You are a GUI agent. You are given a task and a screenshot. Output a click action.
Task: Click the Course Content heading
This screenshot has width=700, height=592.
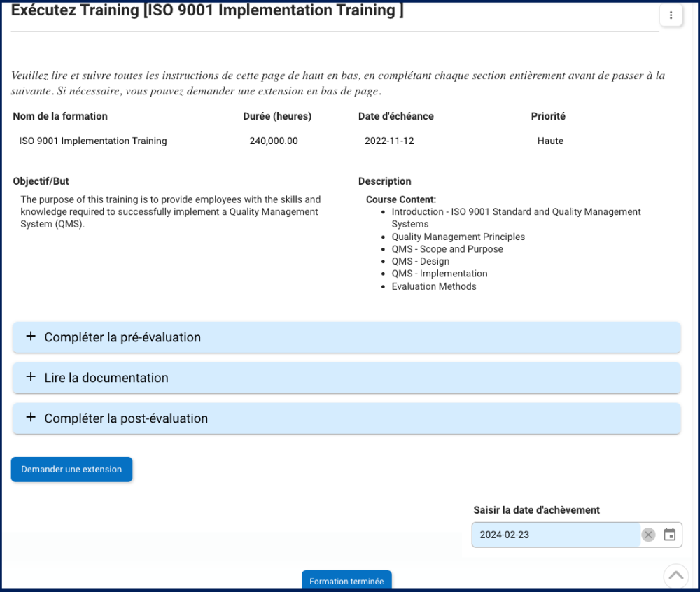[x=401, y=199]
